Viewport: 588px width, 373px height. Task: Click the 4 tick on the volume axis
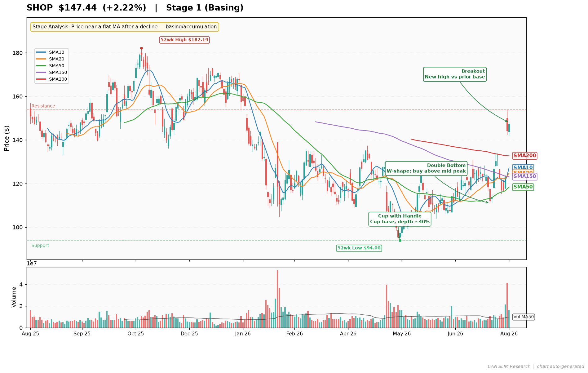click(21, 285)
